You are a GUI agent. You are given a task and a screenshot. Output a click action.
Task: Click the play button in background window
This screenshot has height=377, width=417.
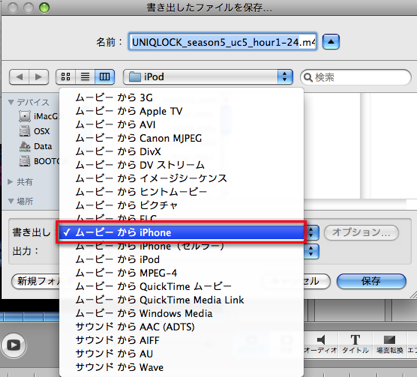tap(14, 345)
